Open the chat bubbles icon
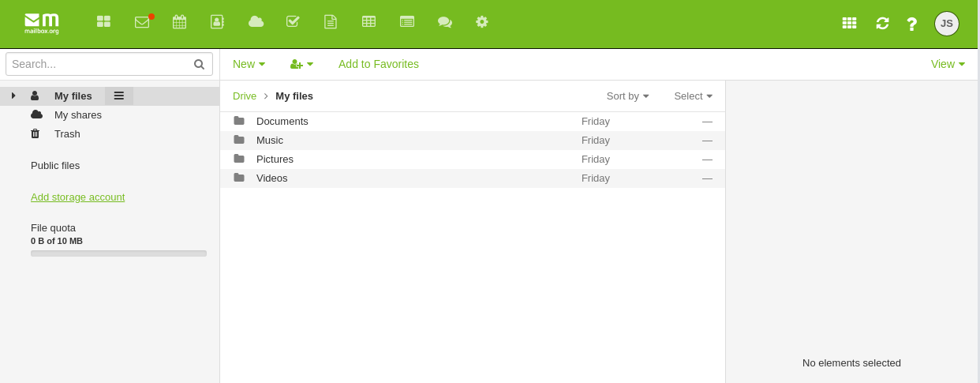The height and width of the screenshot is (383, 980). (x=445, y=21)
